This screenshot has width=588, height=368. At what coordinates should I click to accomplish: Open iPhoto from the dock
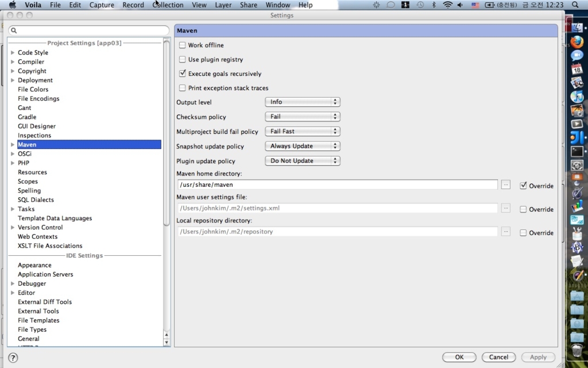577,110
